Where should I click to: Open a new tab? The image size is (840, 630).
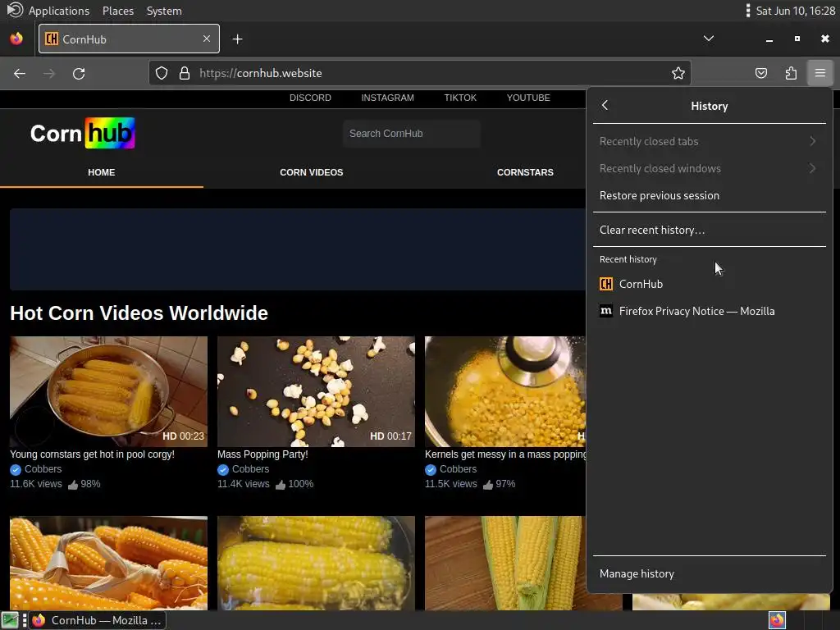[x=237, y=39]
